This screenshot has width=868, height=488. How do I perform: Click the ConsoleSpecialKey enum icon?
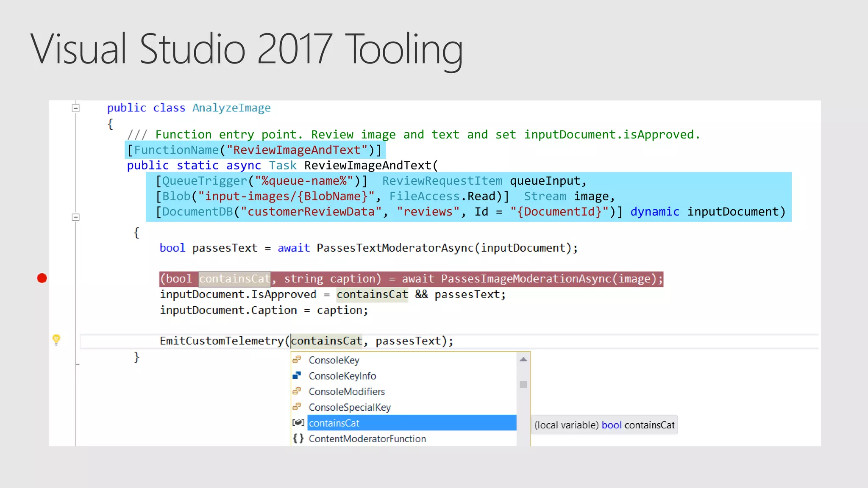pyautogui.click(x=297, y=407)
